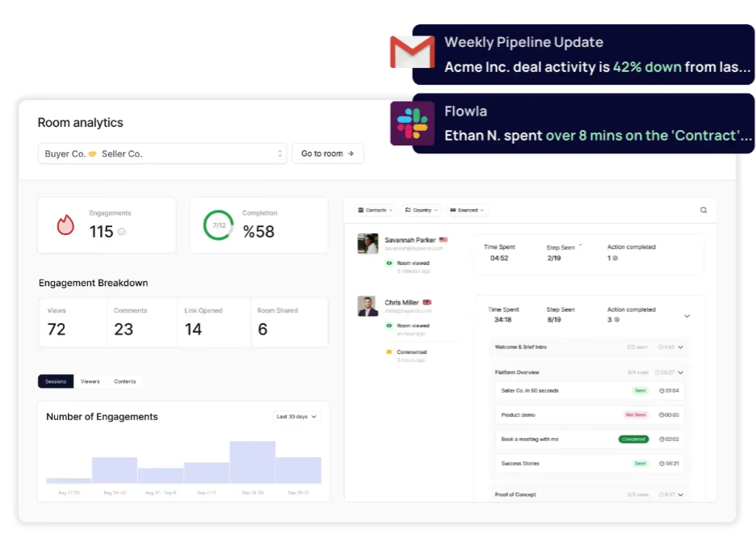Click the Slack icon on Flowla notification
This screenshot has height=534, width=756.
pos(412,123)
